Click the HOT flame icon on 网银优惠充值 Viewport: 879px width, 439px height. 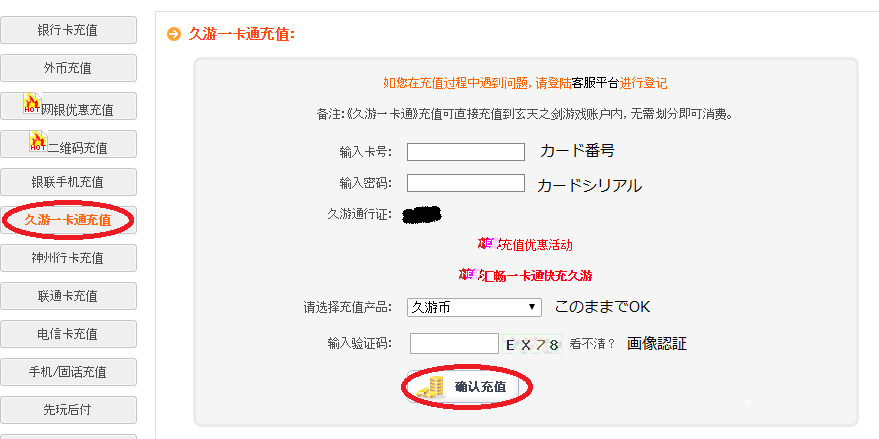coord(31,104)
